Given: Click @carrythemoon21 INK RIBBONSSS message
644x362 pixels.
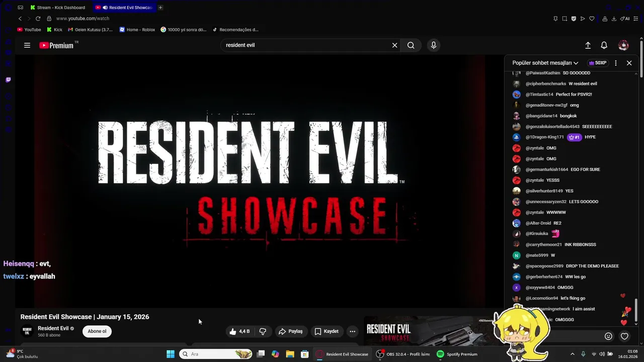Looking at the screenshot, I should [x=554, y=244].
